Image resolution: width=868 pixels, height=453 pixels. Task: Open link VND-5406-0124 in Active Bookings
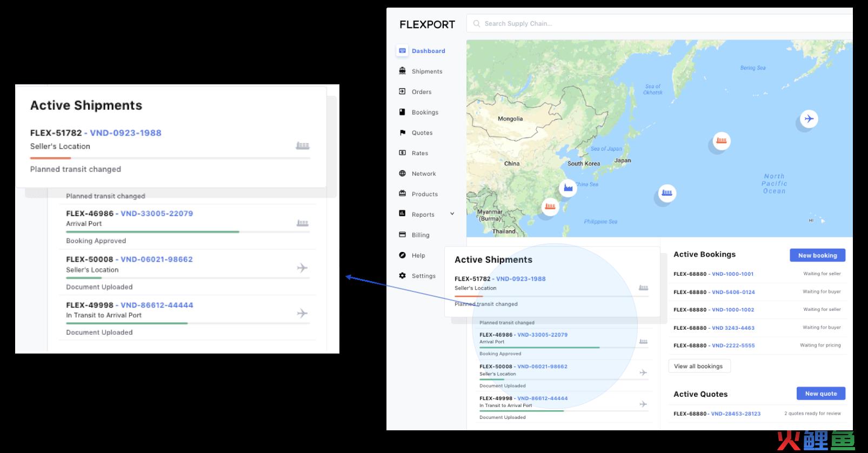[733, 292]
